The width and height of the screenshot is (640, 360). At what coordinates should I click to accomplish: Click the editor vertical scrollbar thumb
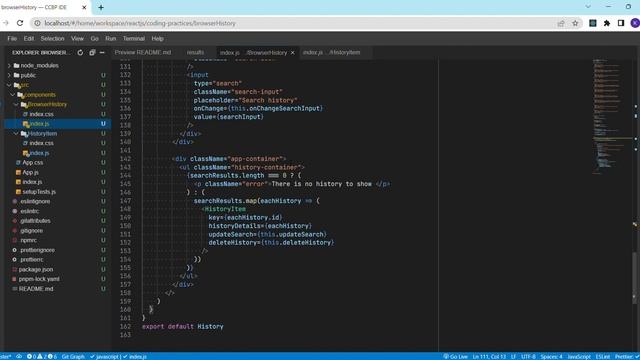634,278
